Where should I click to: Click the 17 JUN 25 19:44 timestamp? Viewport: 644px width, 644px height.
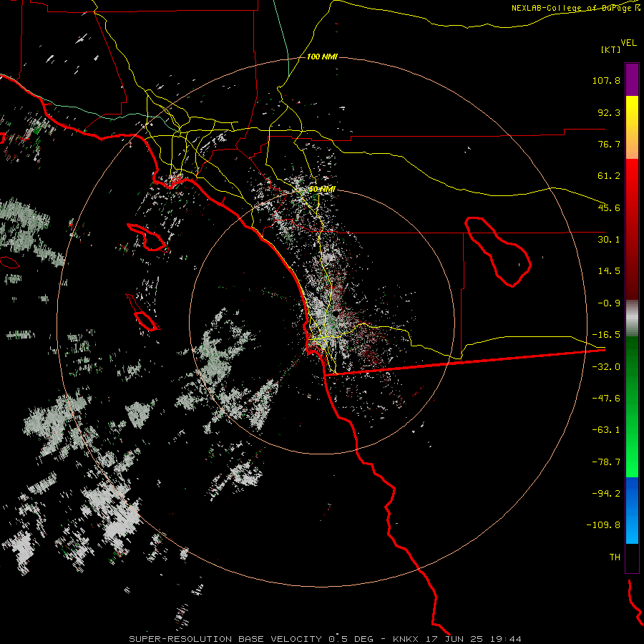tap(473, 639)
